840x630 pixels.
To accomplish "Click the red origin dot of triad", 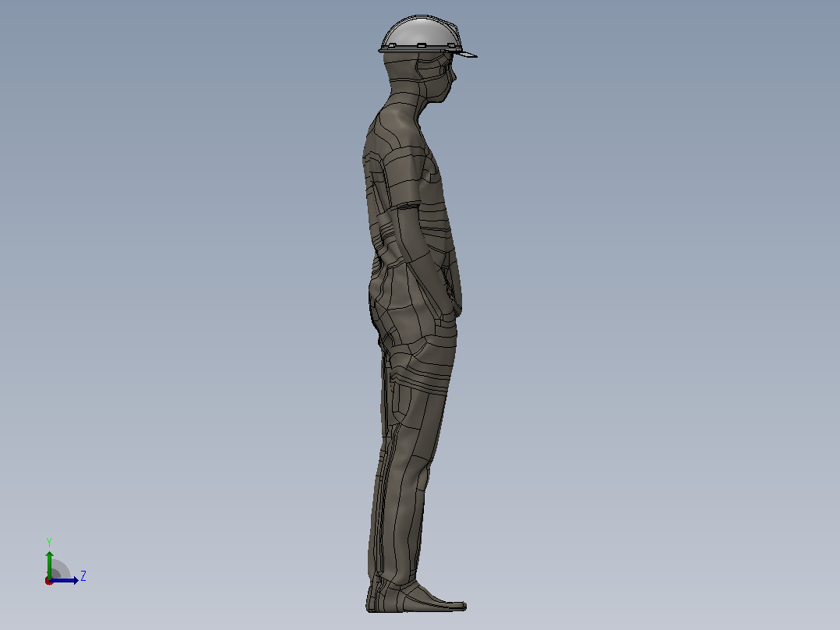I will coord(49,581).
